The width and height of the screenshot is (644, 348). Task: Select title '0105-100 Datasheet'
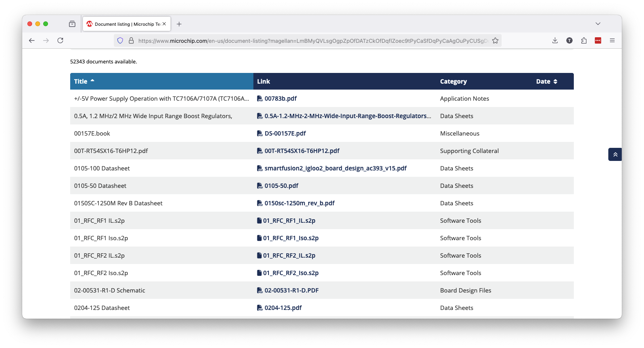click(102, 168)
